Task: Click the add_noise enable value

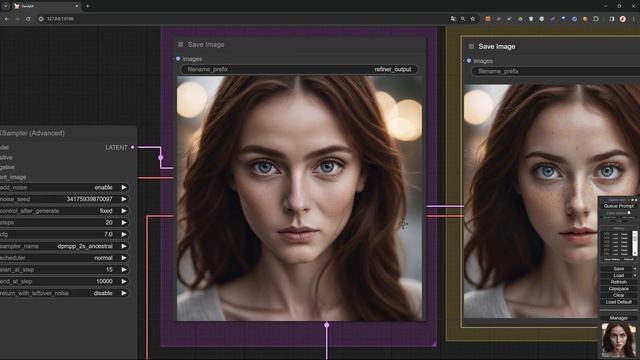Action: 103,187
